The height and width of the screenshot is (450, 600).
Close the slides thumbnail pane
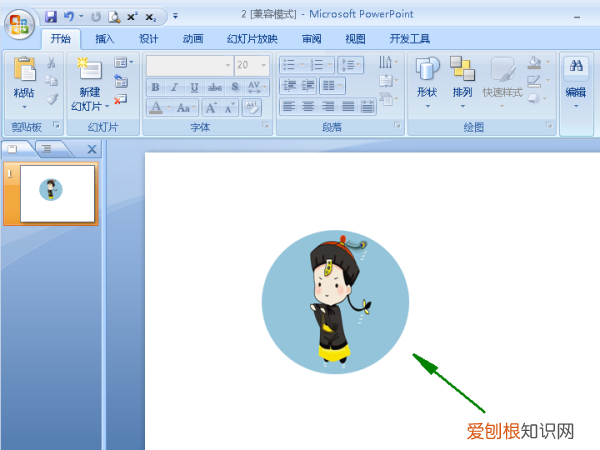tap(92, 149)
